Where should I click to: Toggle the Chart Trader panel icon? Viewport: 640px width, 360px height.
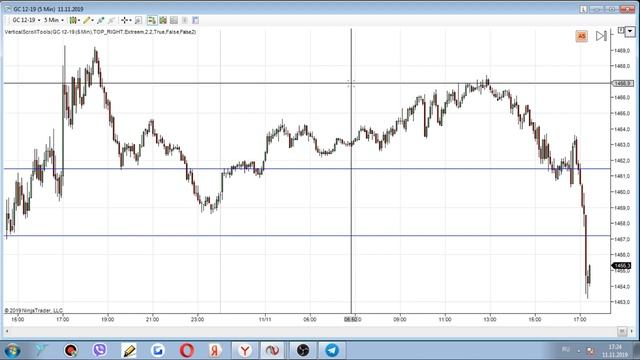(152, 20)
